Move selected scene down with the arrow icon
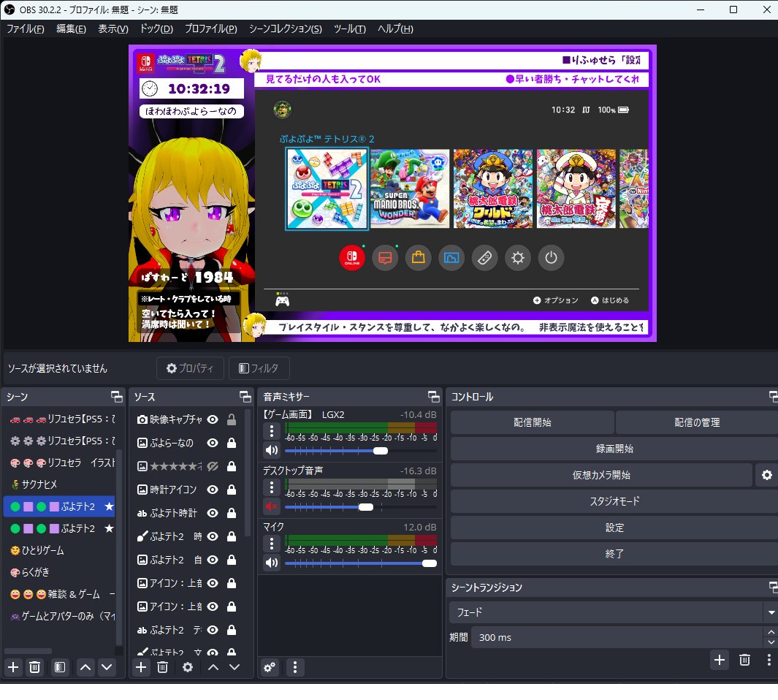The height and width of the screenshot is (700, 778). (107, 666)
